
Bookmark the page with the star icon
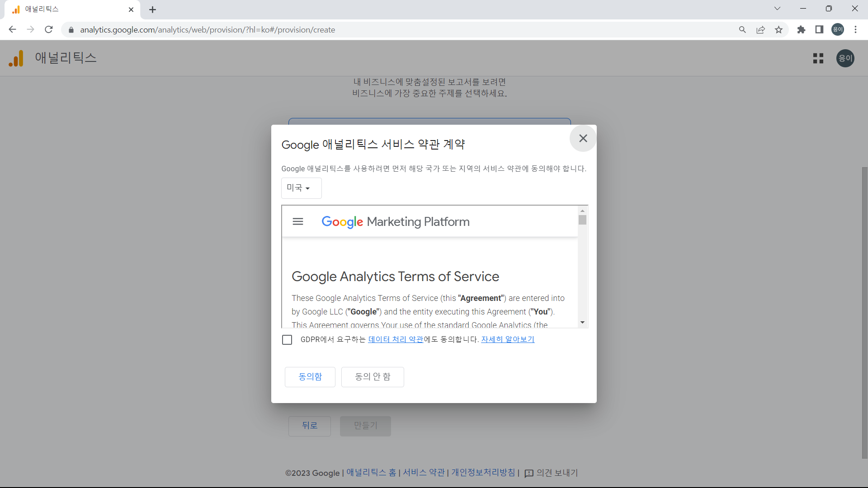[x=778, y=29]
